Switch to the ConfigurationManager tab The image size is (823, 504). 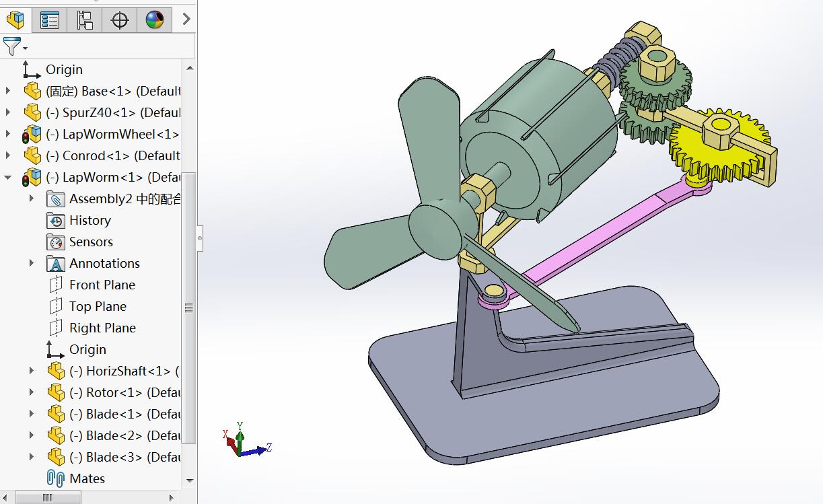85,20
